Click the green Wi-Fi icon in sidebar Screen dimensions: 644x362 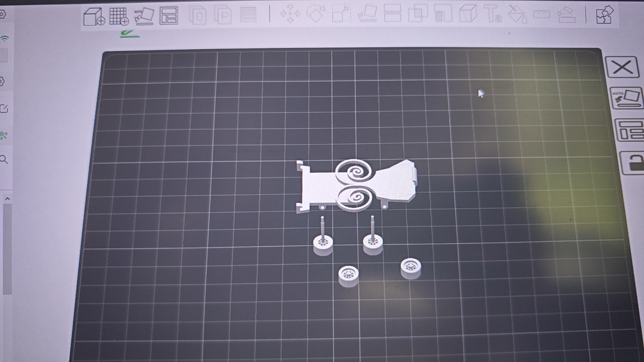(x=5, y=38)
